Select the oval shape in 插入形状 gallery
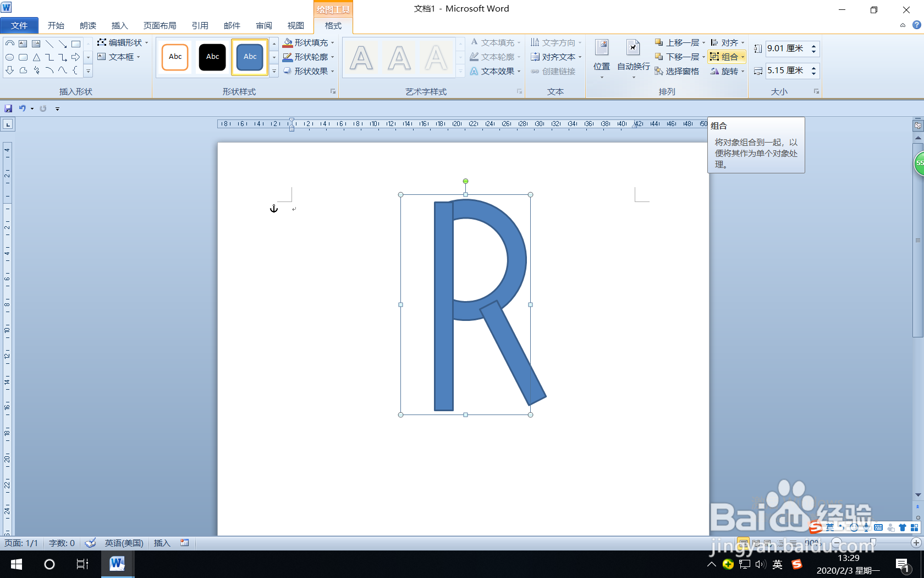Viewport: 924px width, 578px height. (9, 57)
